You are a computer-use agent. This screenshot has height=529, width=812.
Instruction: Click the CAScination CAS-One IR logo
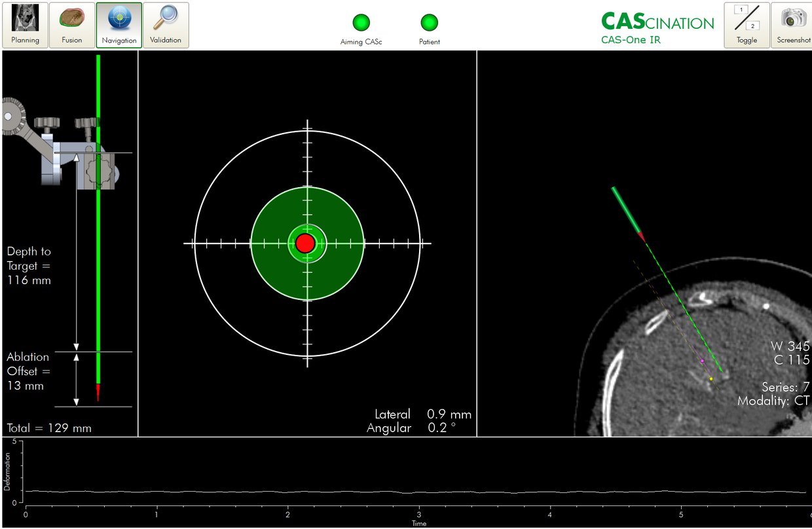[657, 29]
